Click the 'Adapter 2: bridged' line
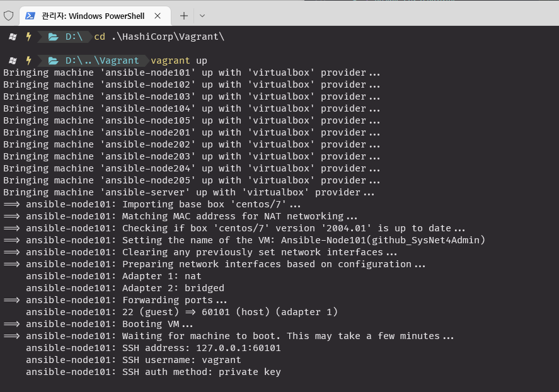Viewport: 559px width, 392px height. tap(125, 288)
